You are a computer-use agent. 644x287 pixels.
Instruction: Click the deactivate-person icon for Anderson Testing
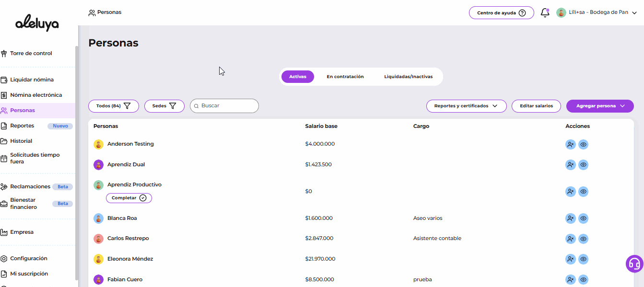click(x=570, y=144)
